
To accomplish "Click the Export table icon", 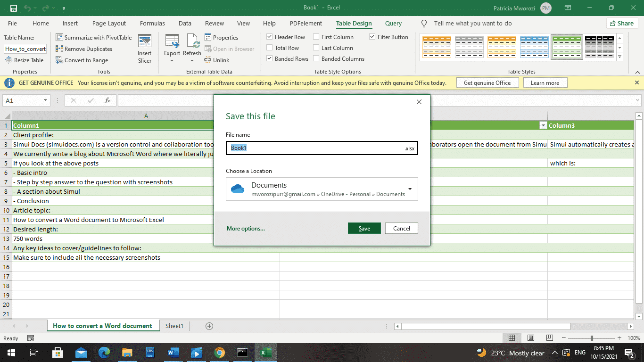I will [172, 41].
